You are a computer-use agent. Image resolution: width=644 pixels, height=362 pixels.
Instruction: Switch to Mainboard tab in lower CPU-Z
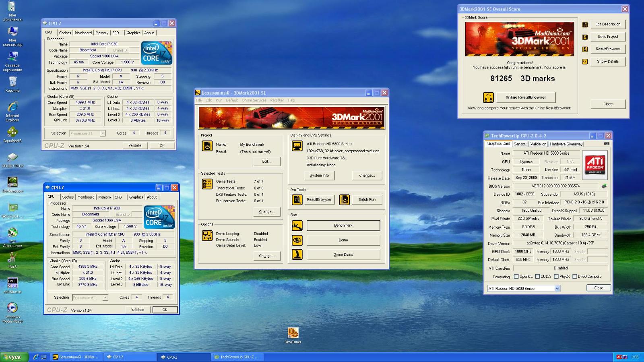click(x=86, y=197)
